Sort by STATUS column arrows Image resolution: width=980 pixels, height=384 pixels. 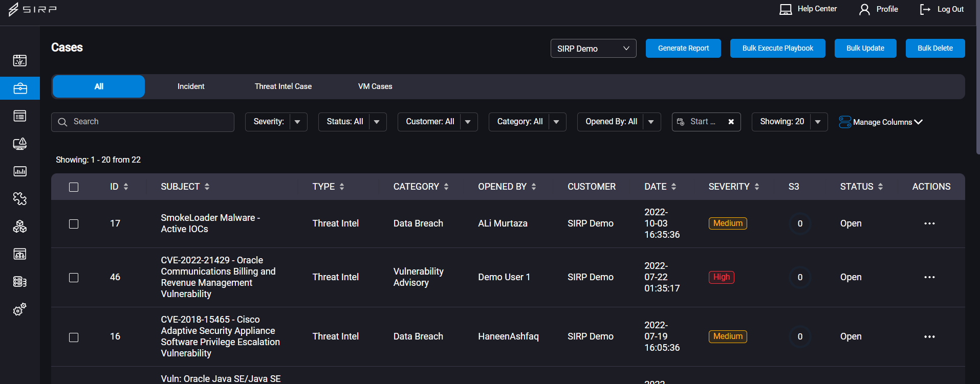881,187
